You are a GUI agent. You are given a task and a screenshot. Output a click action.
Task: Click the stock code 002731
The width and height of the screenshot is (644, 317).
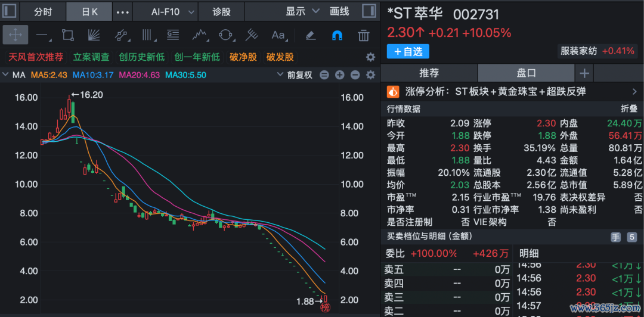(476, 15)
